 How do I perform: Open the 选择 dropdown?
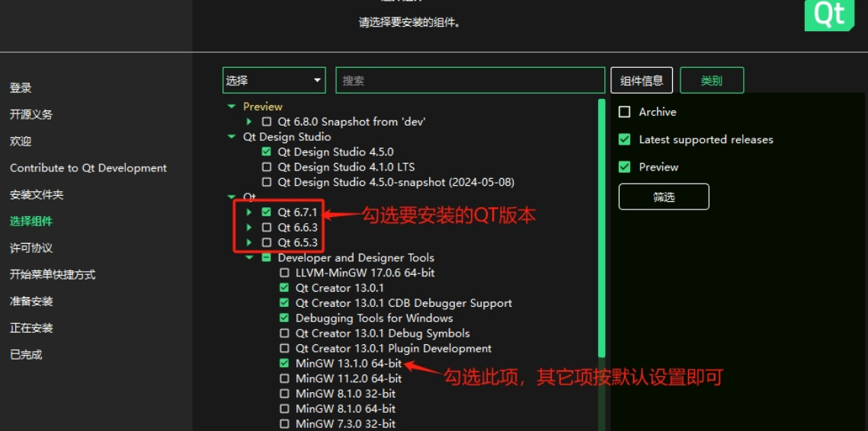[274, 80]
